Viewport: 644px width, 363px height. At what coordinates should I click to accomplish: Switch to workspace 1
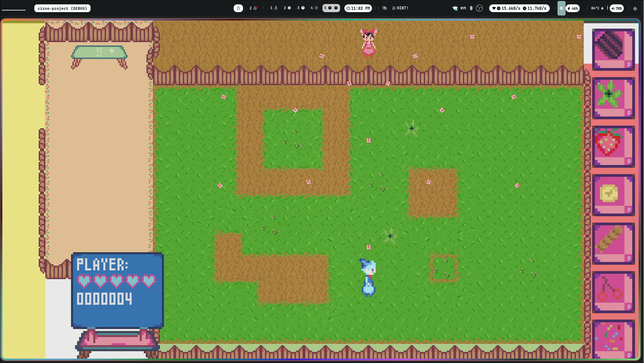pos(274,8)
